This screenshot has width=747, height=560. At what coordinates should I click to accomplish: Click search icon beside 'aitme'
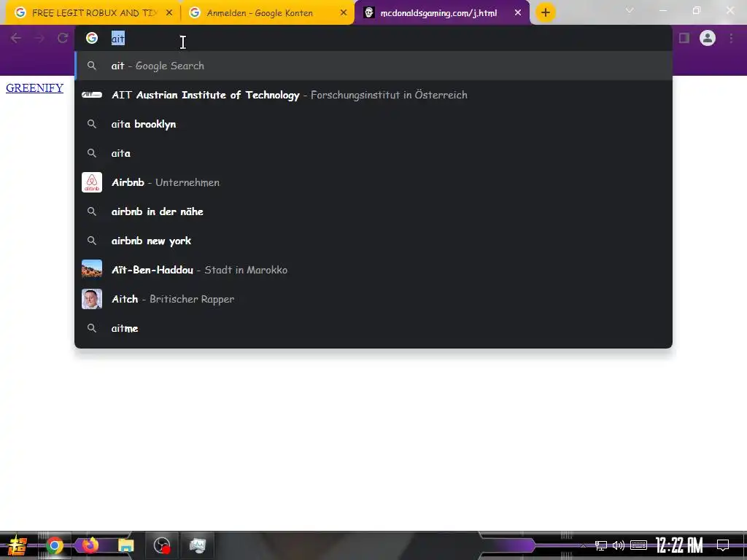click(x=92, y=328)
